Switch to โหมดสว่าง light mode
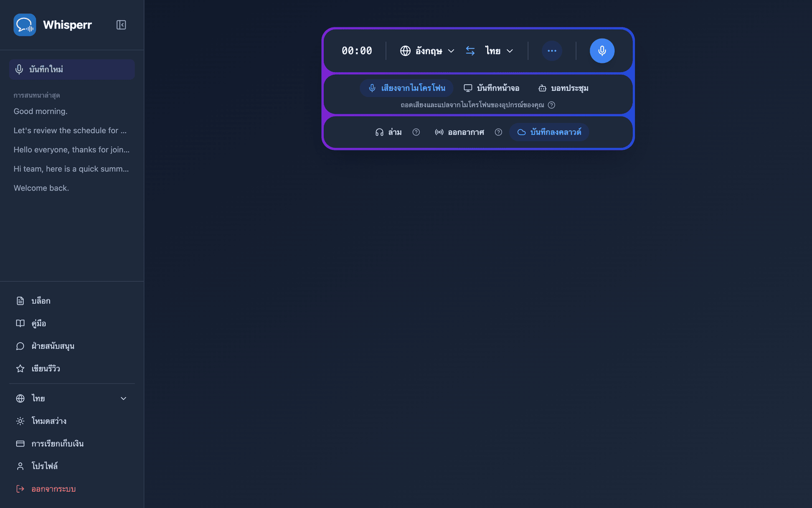Viewport: 812px width, 508px height. 72,421
